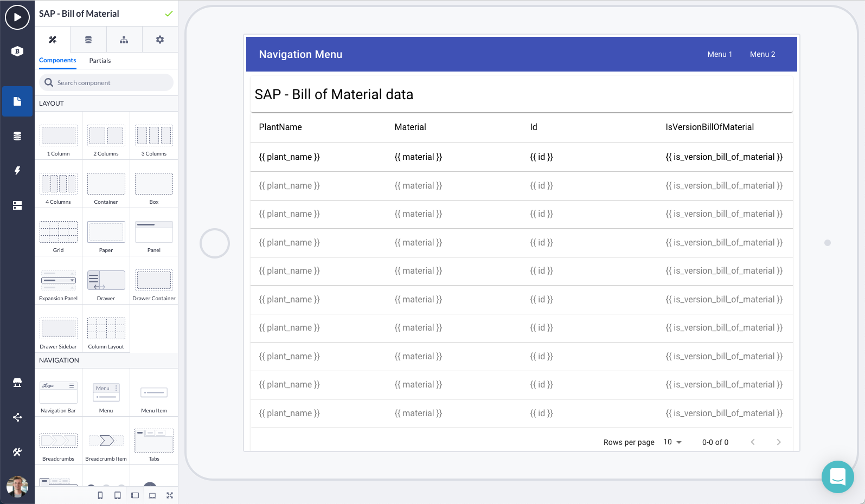Open the page settings gear tab
Screen dimensions: 865x504
point(160,40)
